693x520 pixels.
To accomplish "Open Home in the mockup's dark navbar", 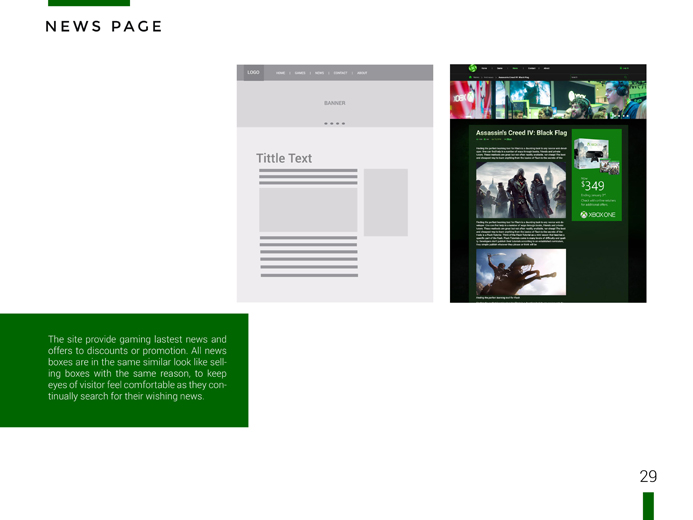I will 484,68.
